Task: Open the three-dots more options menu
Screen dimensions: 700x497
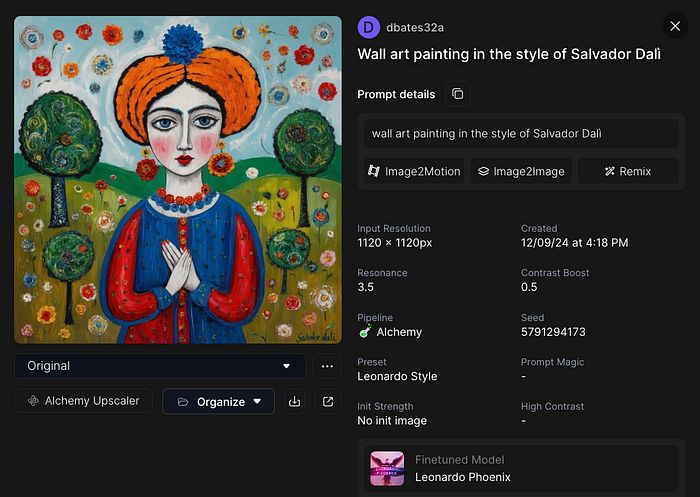Action: [327, 366]
